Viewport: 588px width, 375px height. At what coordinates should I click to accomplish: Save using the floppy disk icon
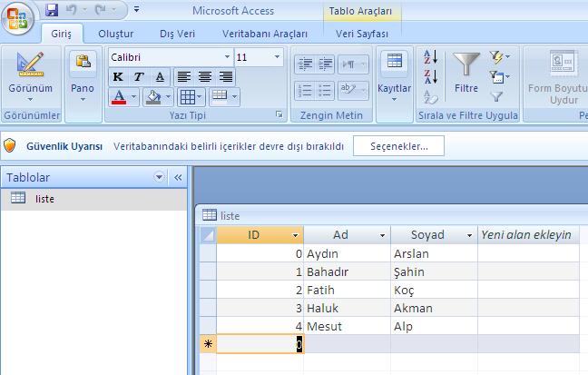click(52, 10)
